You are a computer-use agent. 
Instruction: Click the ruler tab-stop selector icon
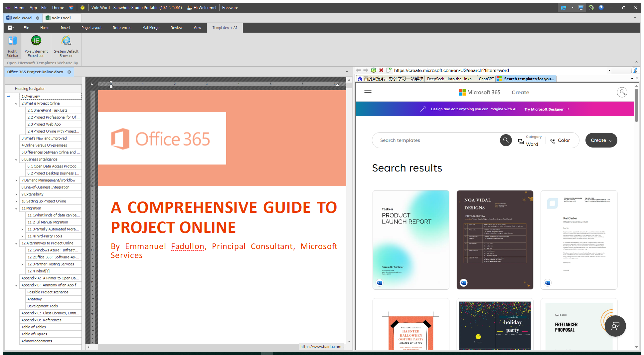[92, 84]
